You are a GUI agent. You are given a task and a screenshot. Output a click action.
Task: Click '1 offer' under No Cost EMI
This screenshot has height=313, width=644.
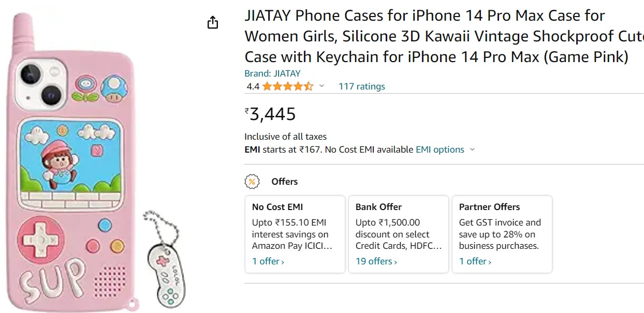pos(268,261)
